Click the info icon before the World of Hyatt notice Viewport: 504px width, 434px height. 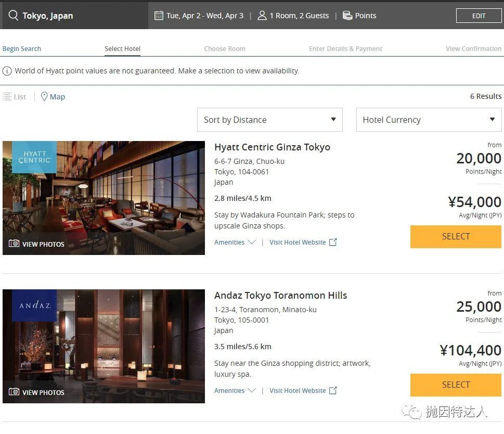click(7, 71)
